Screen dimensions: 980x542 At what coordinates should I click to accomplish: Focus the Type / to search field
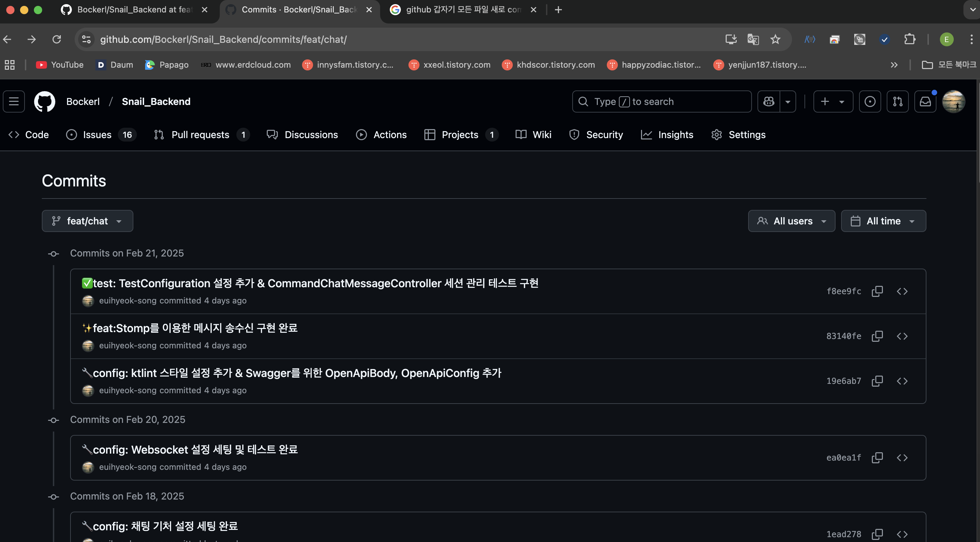[x=661, y=101]
